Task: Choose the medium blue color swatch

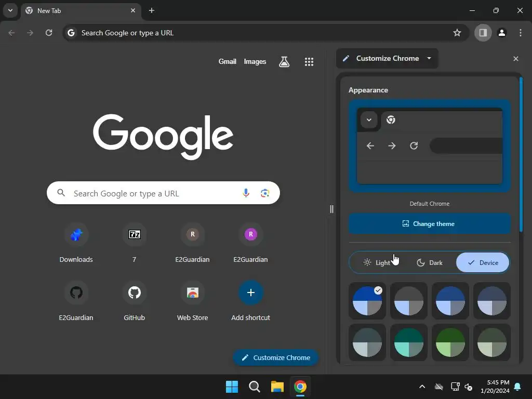Action: pyautogui.click(x=450, y=301)
